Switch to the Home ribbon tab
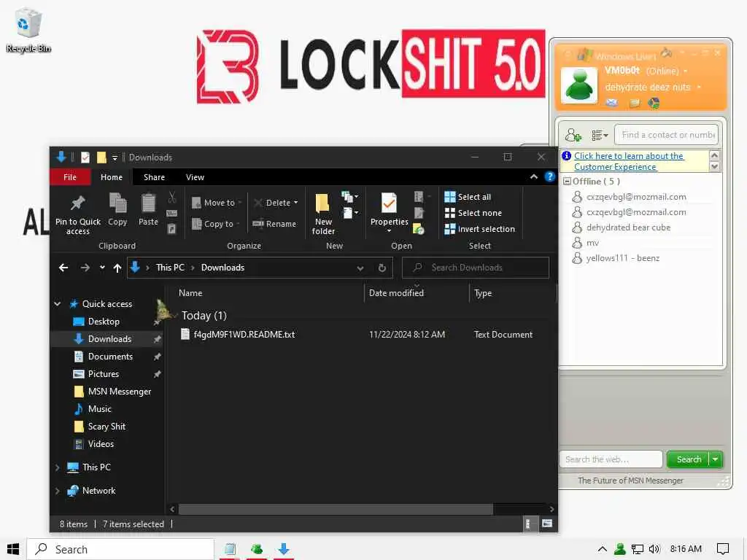The image size is (747, 560). [112, 177]
